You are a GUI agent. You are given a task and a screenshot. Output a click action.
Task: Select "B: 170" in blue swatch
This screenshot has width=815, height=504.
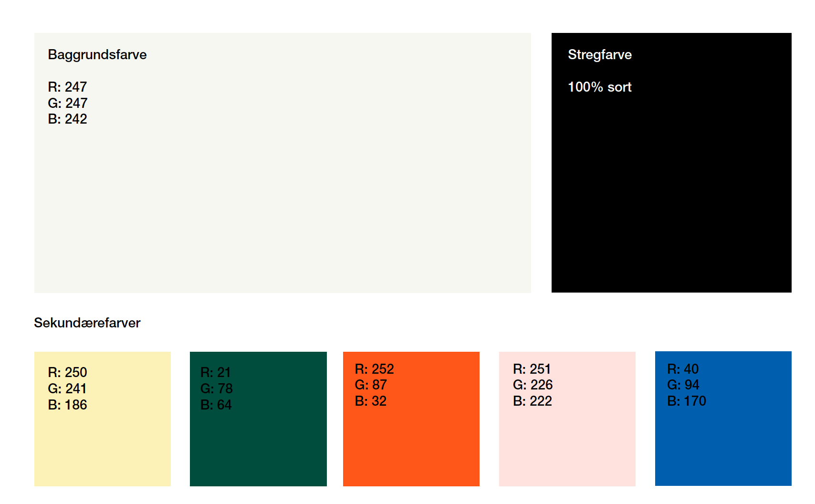[687, 401]
